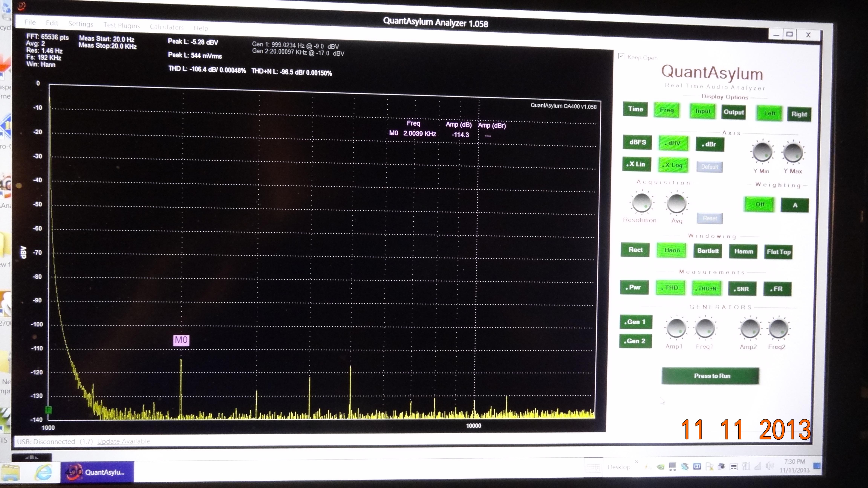Select the dBFS axis unit
This screenshot has height=488, width=868.
(638, 142)
